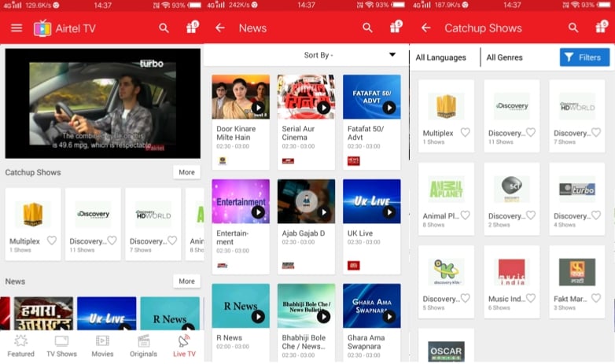Open search on the Airtel TV home screen
Image resolution: width=615 pixels, height=364 pixels.
pyautogui.click(x=164, y=28)
